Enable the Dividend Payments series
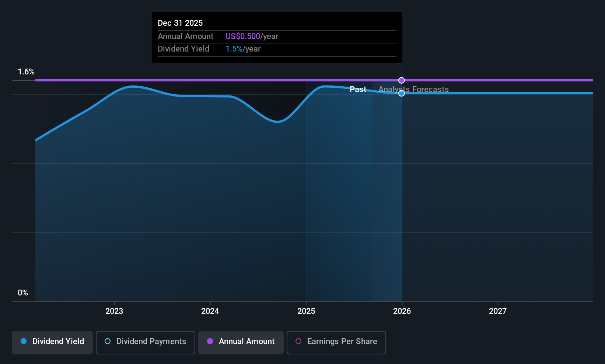Image resolution: width=605 pixels, height=364 pixels. coord(146,343)
